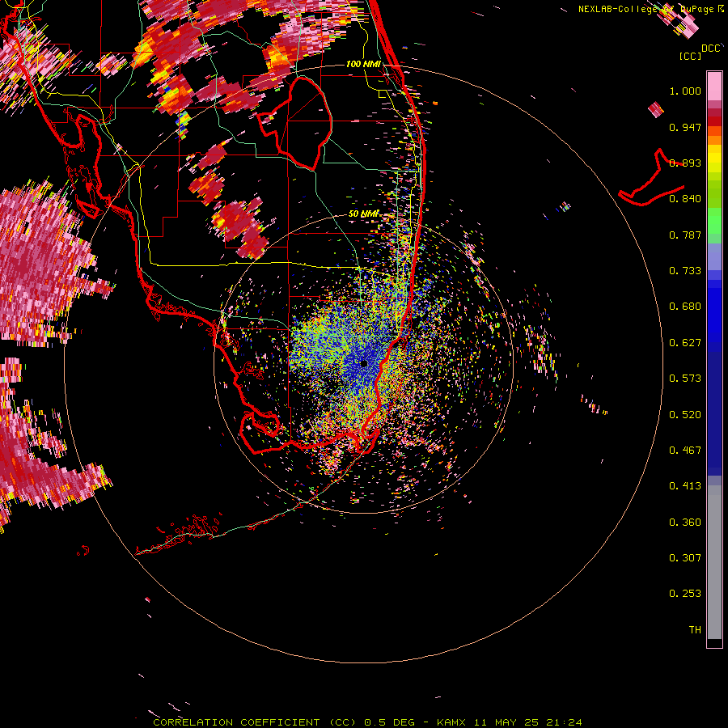Pick the gray lower color scale segment

714,562
